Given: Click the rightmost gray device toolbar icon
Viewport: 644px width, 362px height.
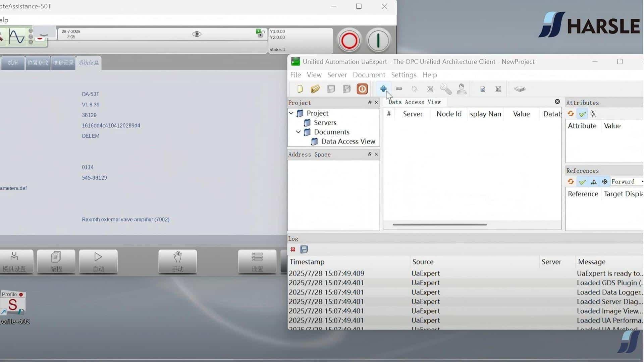Looking at the screenshot, I should point(520,89).
